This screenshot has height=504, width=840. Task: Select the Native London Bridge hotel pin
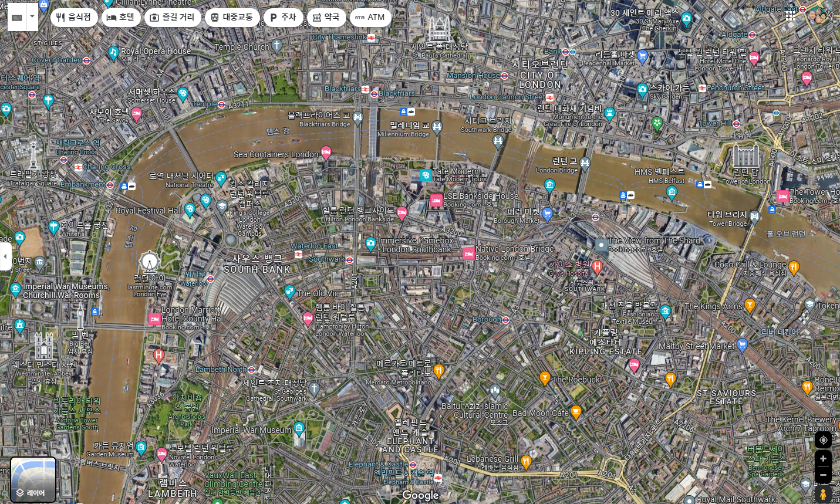click(468, 253)
